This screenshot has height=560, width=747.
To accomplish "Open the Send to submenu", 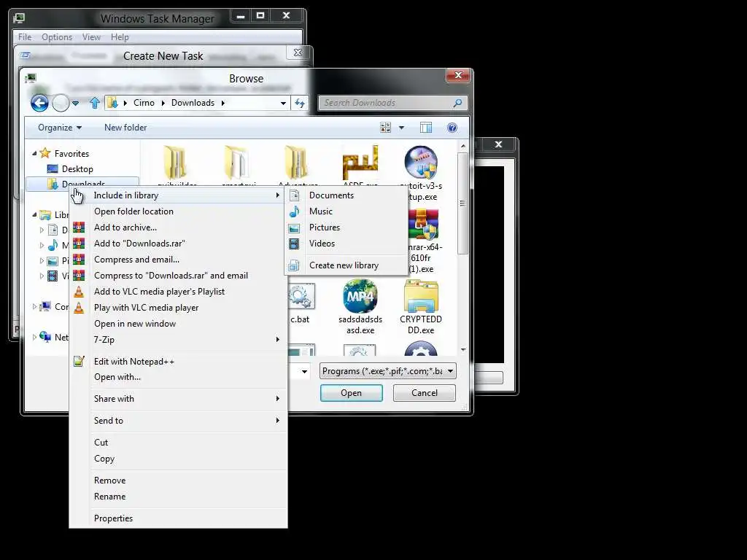I will tap(178, 421).
